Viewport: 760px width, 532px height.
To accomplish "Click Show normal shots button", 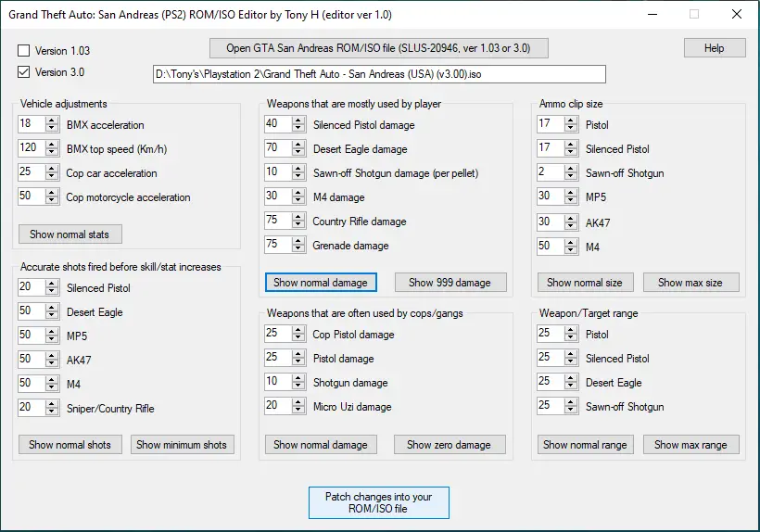I will pos(70,444).
